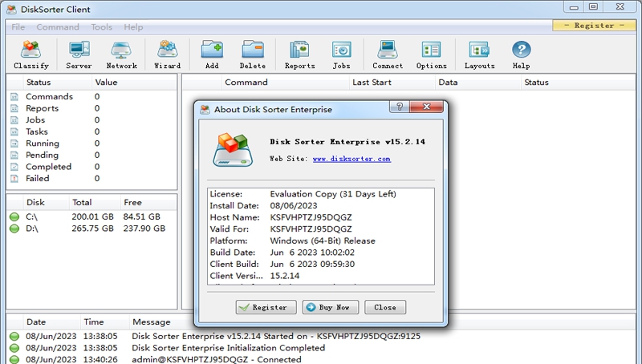Click the green indicator for disk D:\

pyautogui.click(x=14, y=229)
